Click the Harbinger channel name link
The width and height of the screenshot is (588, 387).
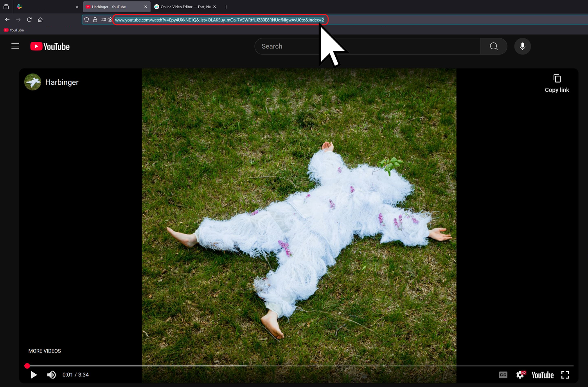click(x=61, y=82)
